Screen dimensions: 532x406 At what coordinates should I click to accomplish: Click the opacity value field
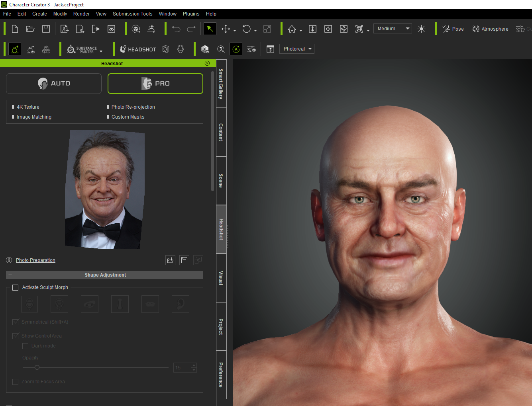tap(182, 367)
